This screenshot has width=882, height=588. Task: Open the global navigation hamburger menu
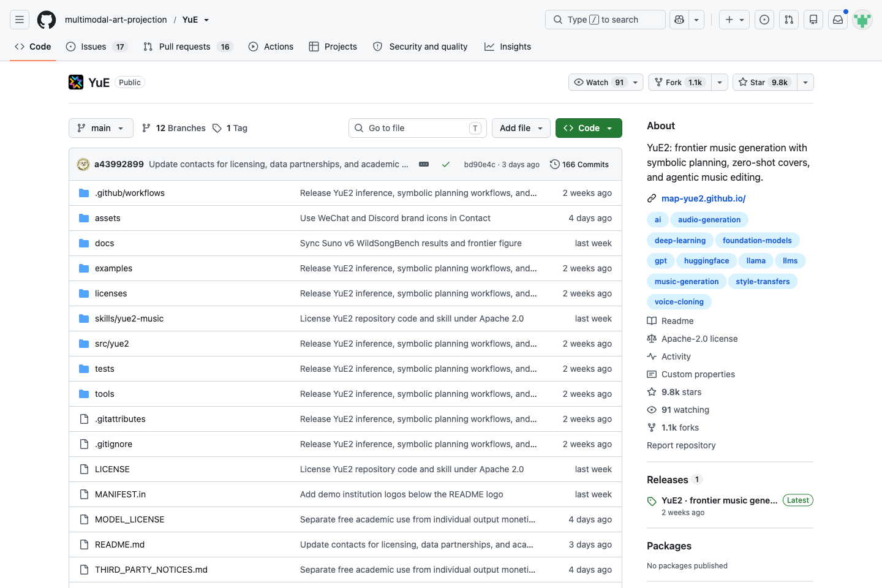point(20,20)
